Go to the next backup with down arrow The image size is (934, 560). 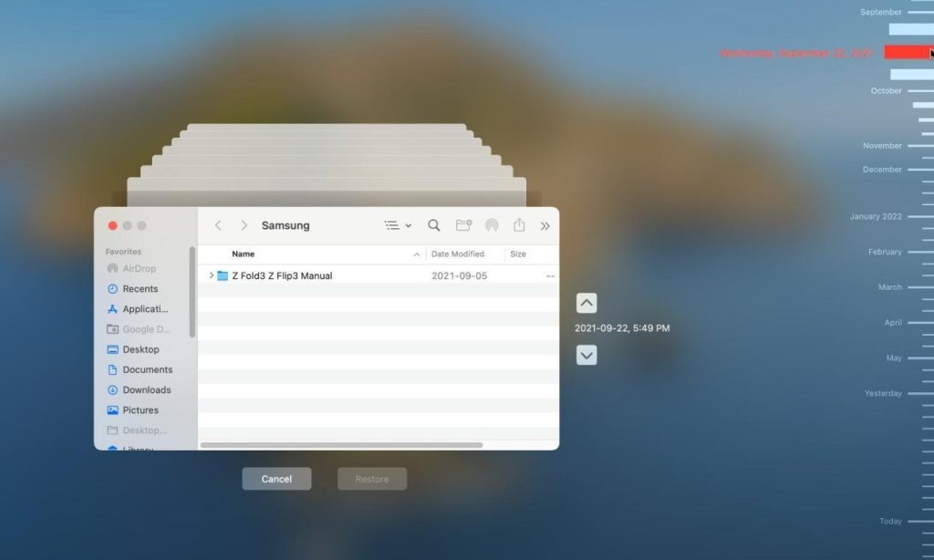click(x=586, y=355)
